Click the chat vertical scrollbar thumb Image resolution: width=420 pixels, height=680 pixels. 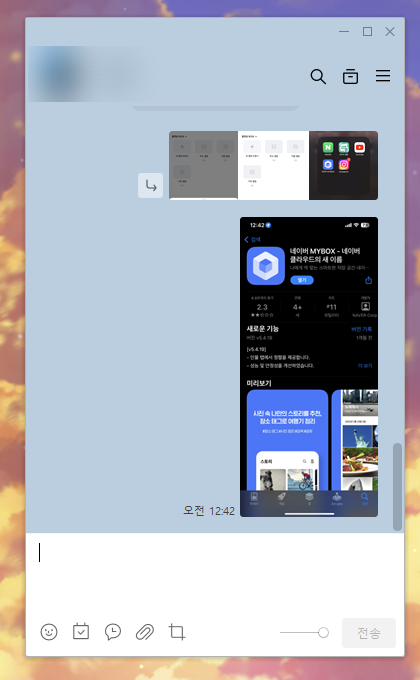coord(397,487)
